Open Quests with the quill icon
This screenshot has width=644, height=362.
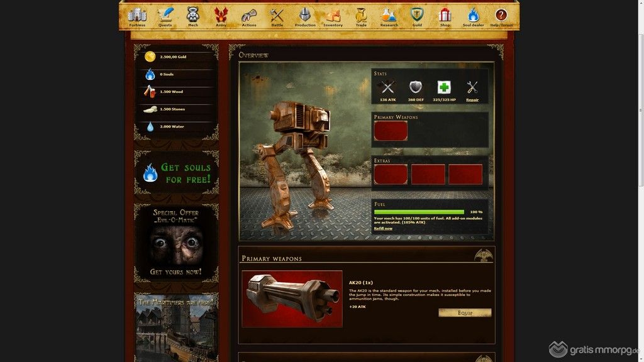coord(165,14)
